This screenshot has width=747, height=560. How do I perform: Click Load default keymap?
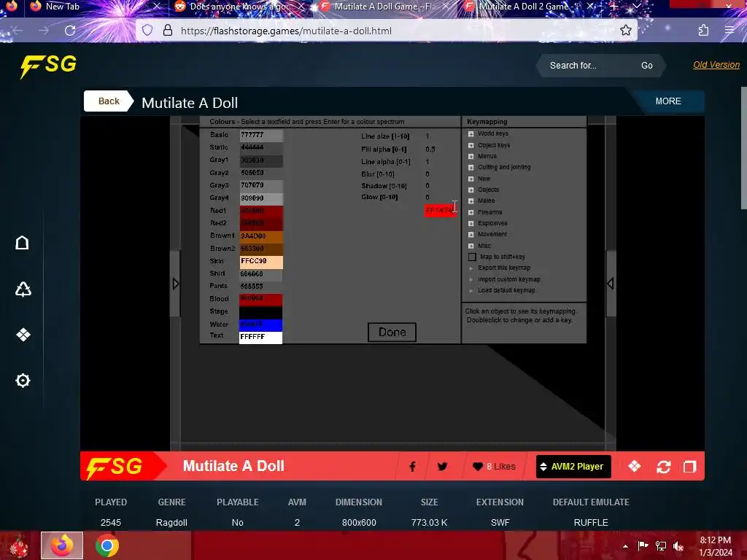click(x=506, y=290)
